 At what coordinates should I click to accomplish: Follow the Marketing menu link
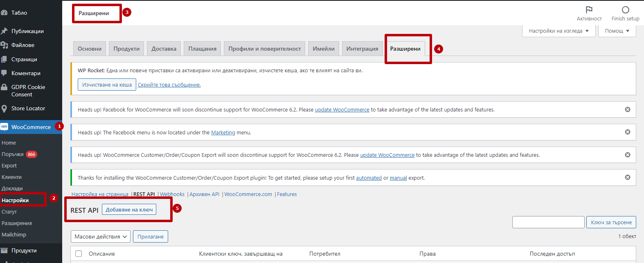pyautogui.click(x=223, y=132)
